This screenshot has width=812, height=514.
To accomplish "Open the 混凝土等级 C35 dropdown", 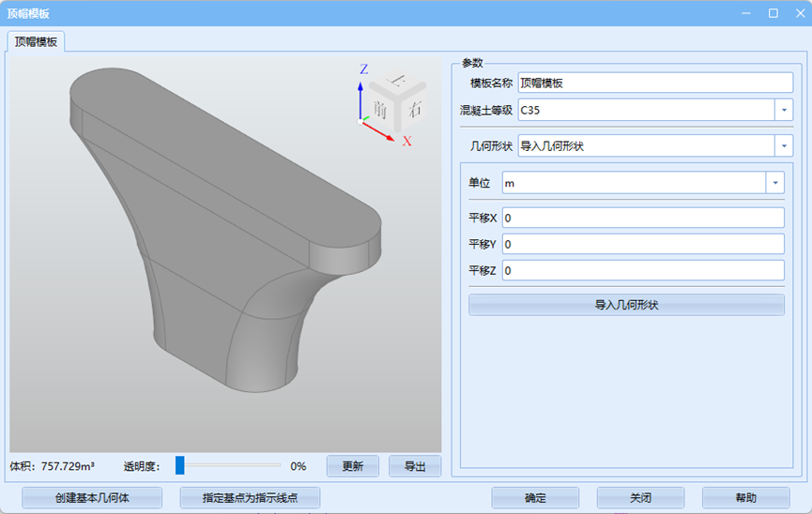I will pos(784,110).
